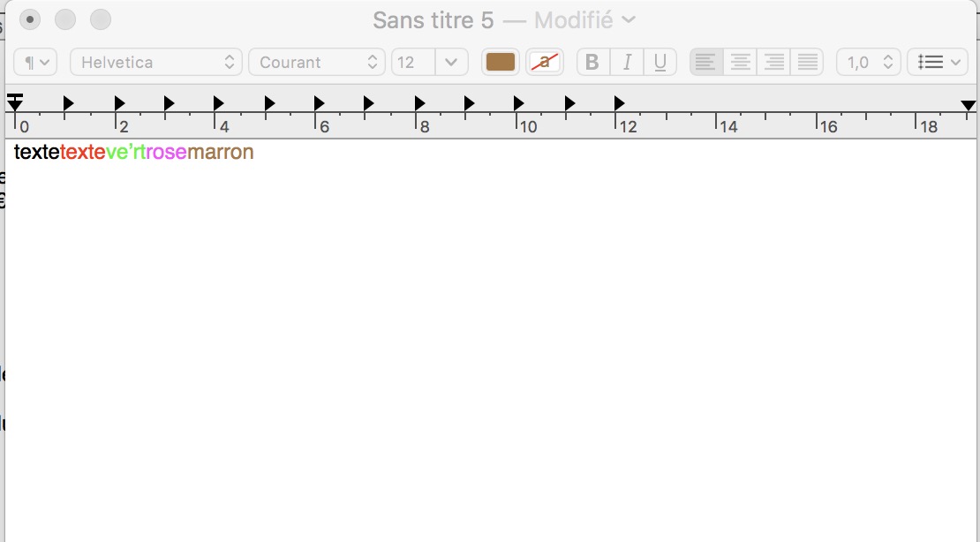Open the Modifié title dropdown chevron
980x542 pixels.
pyautogui.click(x=629, y=19)
